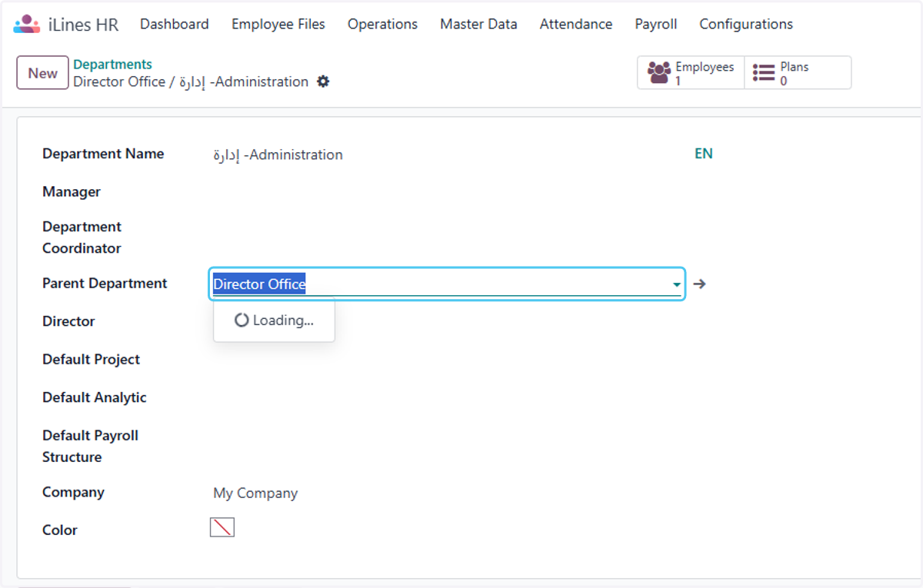Open the Configurations menu
This screenshot has width=923, height=588.
[746, 24]
